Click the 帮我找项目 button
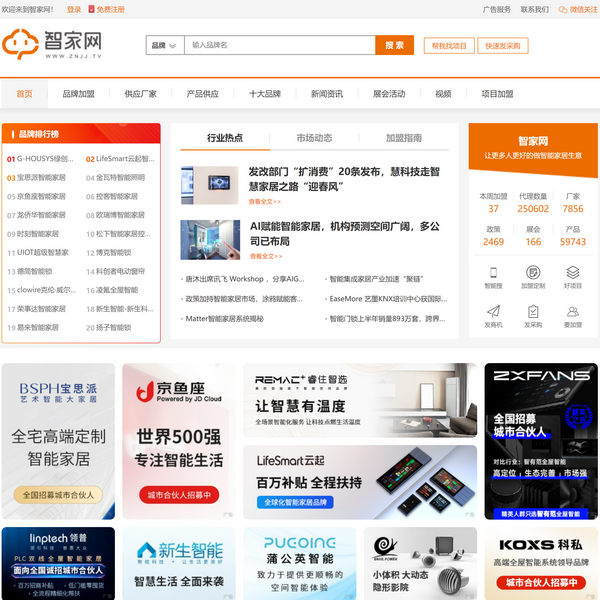600x600 pixels. (449, 46)
